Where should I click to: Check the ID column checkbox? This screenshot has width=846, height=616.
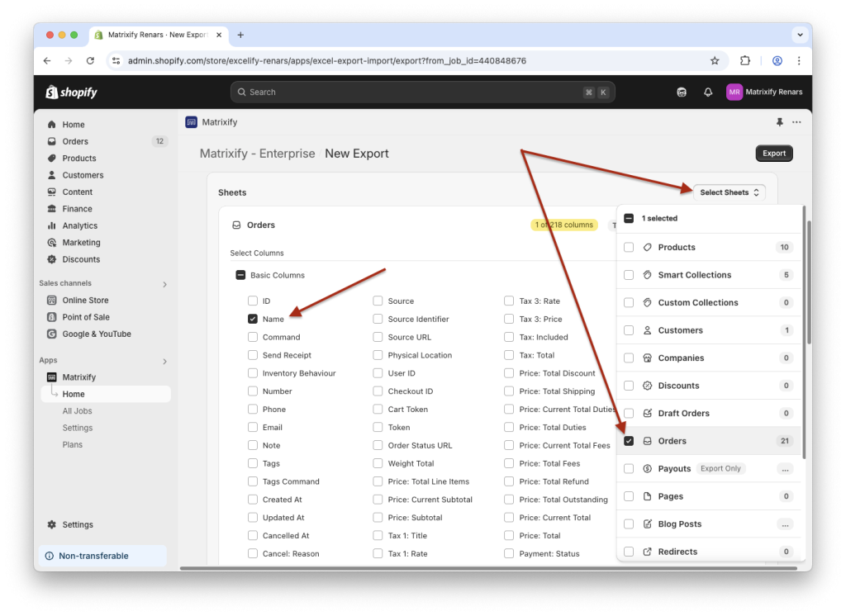click(254, 301)
